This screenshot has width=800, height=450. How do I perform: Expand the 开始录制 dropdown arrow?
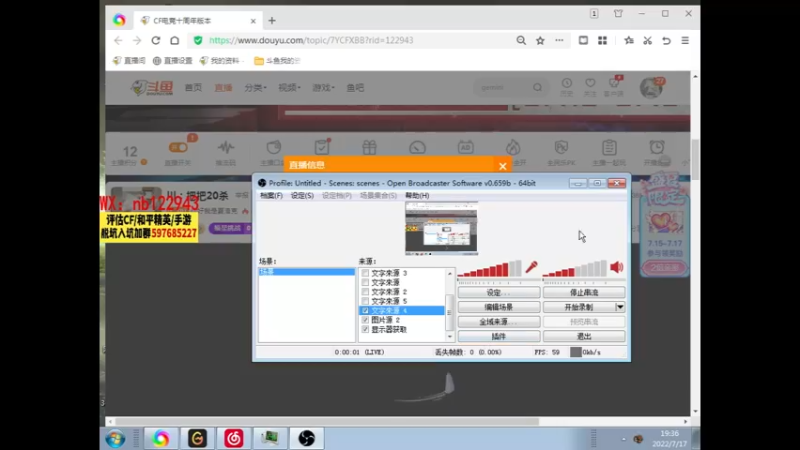620,307
